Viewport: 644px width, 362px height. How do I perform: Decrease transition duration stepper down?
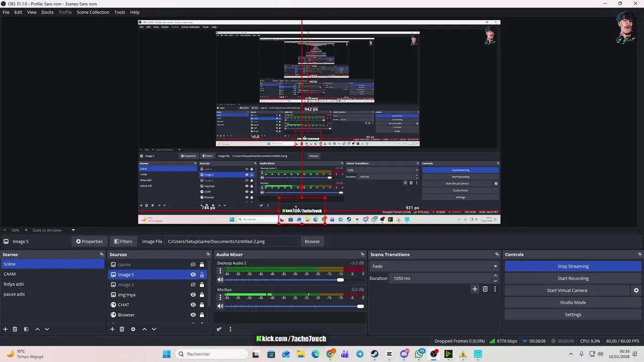pos(495,281)
